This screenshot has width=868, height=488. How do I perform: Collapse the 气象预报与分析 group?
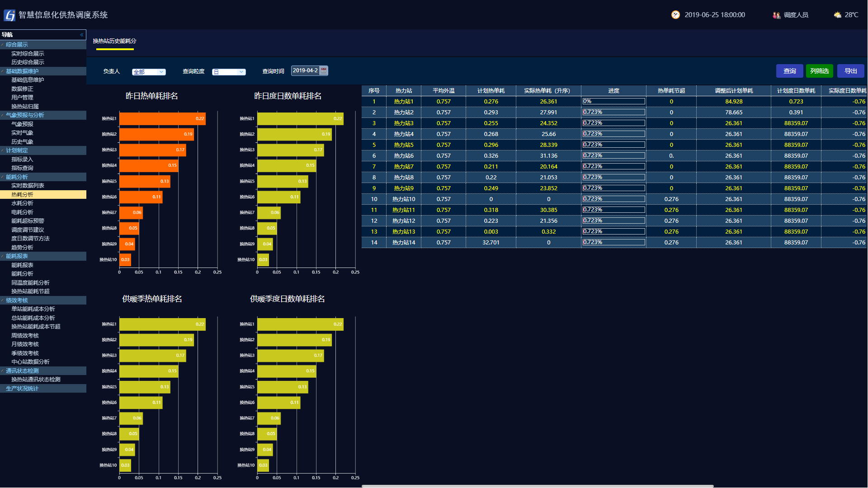[3, 115]
